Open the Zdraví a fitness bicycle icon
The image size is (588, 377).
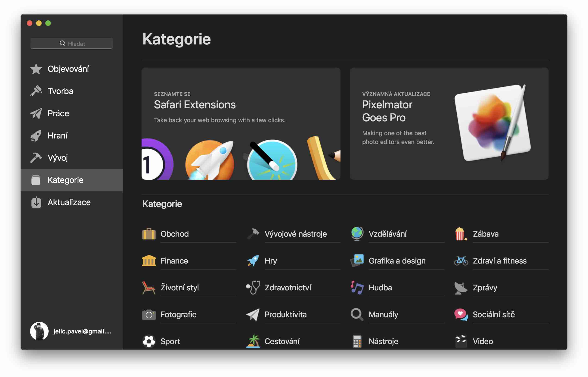461,261
